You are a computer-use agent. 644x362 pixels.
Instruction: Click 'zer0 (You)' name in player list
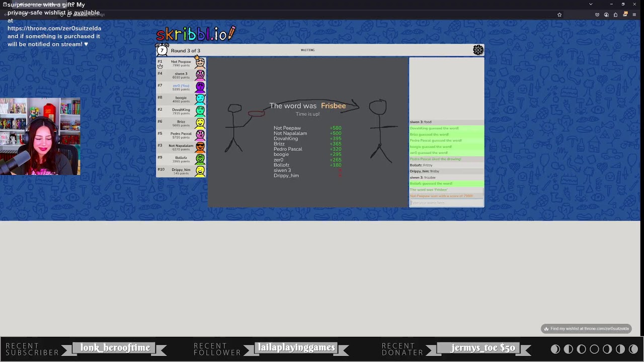click(181, 85)
